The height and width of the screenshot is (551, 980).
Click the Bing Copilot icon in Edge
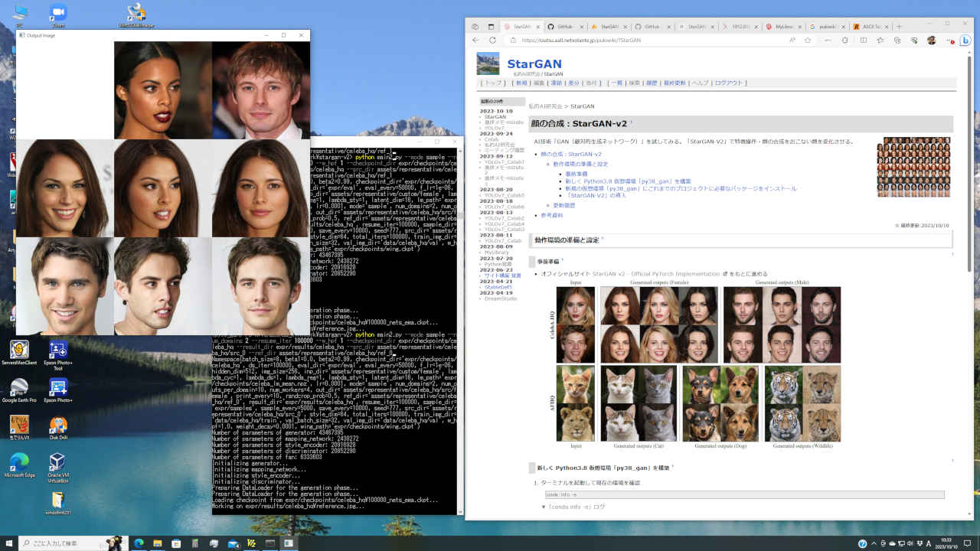[x=965, y=40]
